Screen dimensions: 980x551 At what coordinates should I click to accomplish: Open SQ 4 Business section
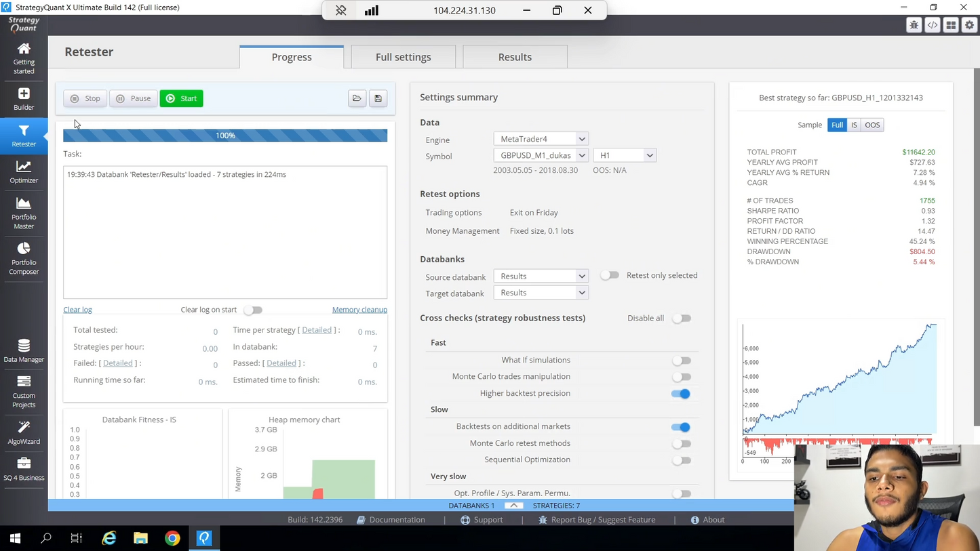click(x=24, y=469)
